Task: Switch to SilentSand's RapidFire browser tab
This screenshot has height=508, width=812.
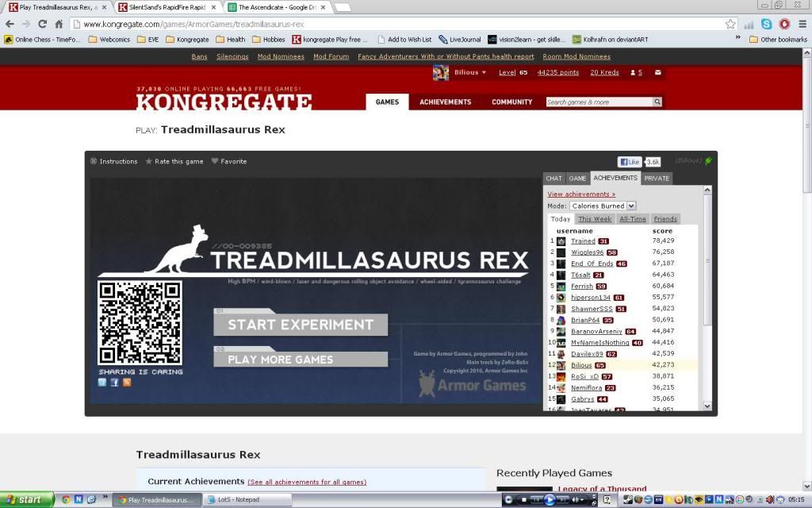Action: coord(167,7)
